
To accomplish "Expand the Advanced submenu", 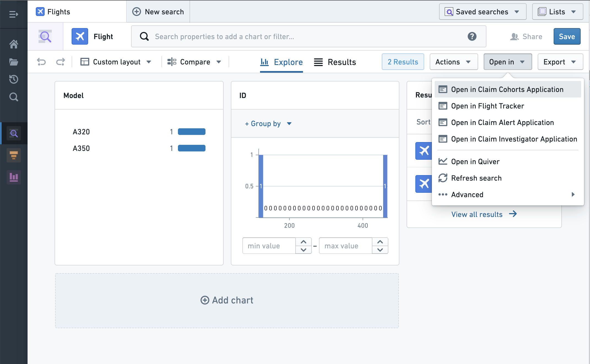I will pos(508,195).
